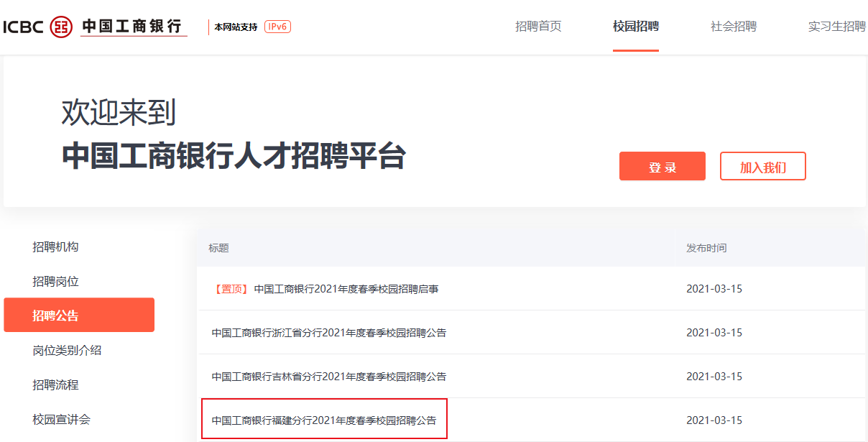Click the 加入我们 button
This screenshot has width=868, height=442.
[x=763, y=166]
